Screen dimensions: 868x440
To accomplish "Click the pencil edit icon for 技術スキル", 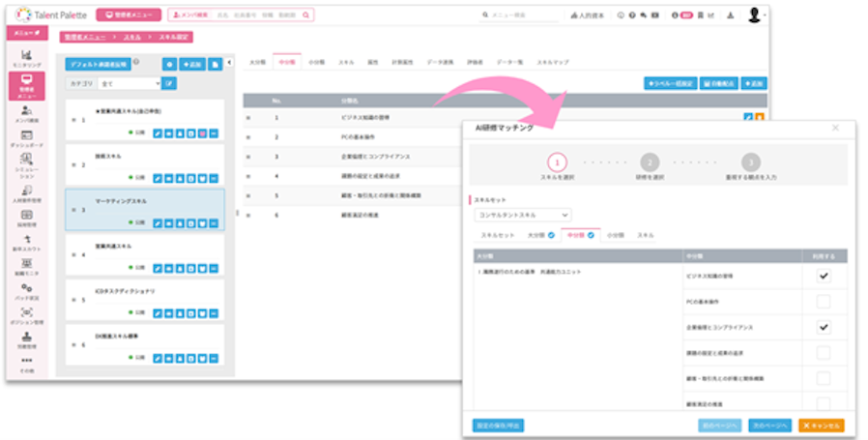I will point(158,178).
